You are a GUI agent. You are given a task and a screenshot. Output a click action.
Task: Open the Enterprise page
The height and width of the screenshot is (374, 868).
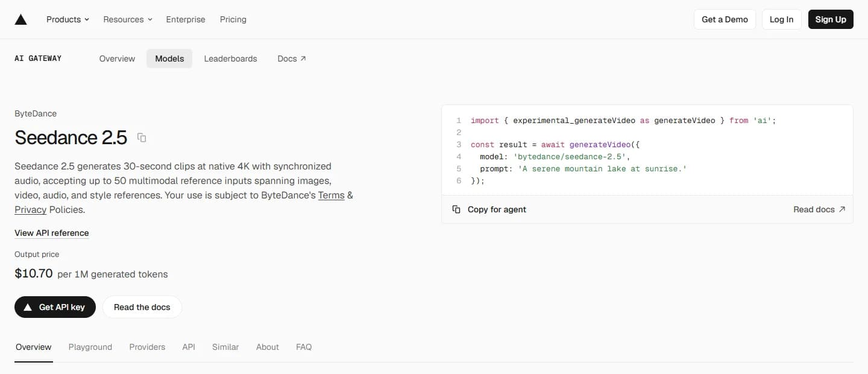tap(186, 19)
